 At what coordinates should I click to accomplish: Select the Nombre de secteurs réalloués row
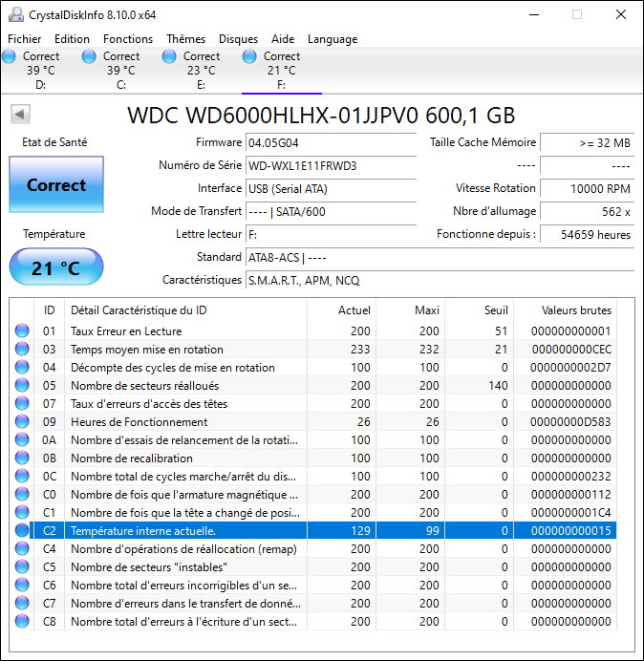pos(313,385)
